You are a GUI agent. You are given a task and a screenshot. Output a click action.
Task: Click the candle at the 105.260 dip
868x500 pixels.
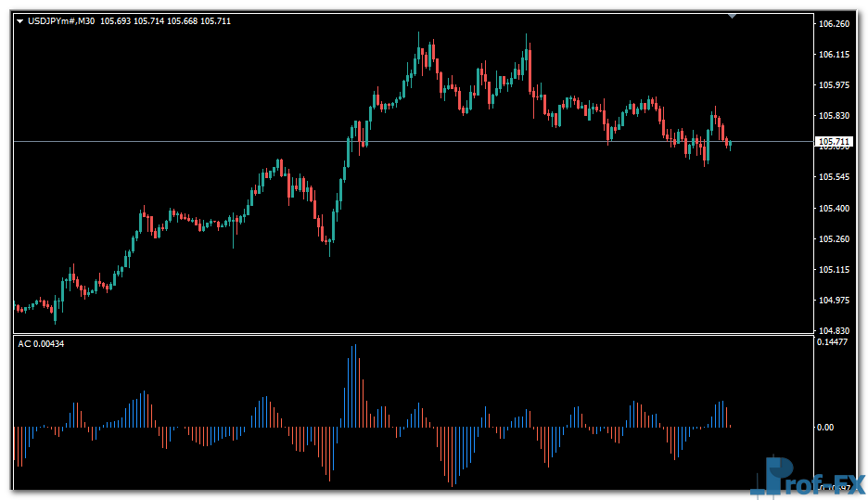point(329,239)
